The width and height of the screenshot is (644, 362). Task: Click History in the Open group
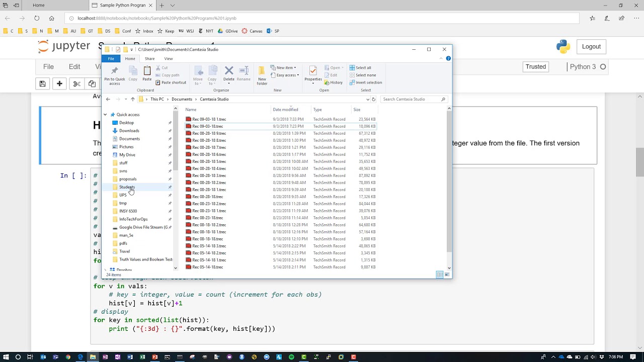click(334, 82)
